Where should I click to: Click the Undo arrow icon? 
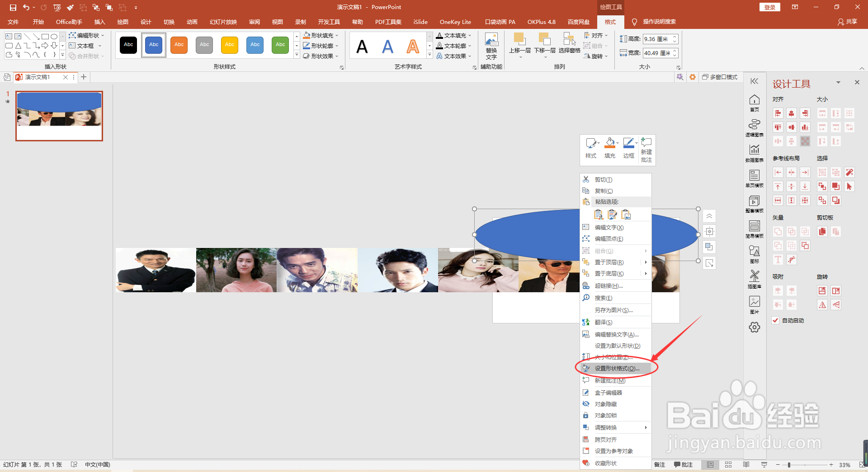[26, 7]
